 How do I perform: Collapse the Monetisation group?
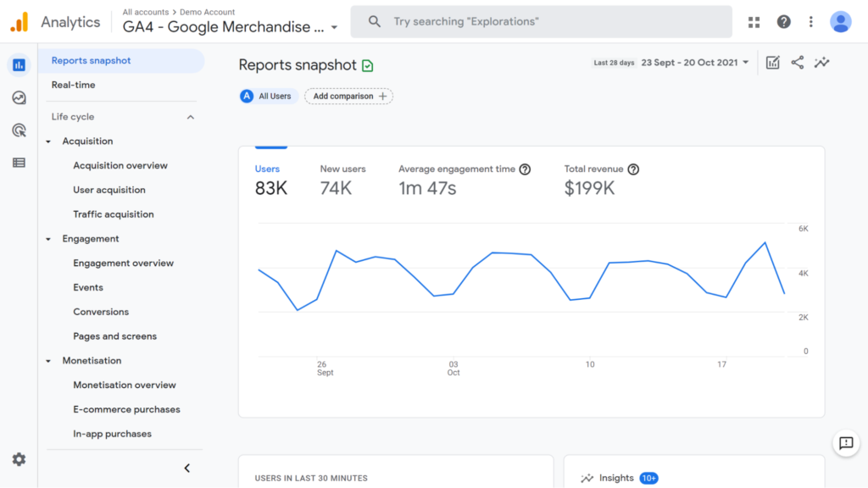[x=48, y=361]
